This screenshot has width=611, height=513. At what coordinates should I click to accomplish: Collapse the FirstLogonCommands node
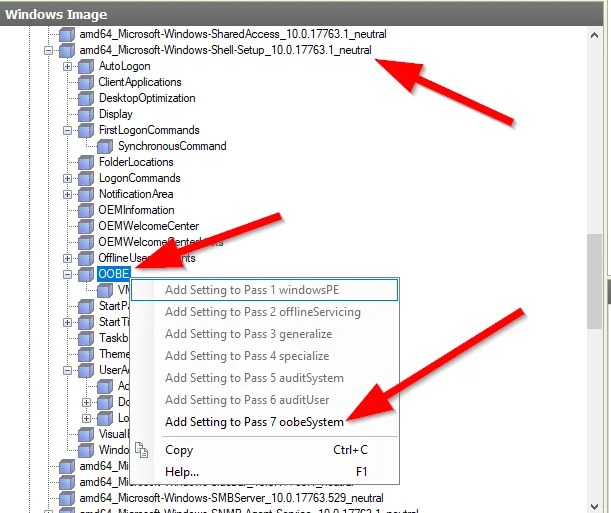click(x=67, y=130)
